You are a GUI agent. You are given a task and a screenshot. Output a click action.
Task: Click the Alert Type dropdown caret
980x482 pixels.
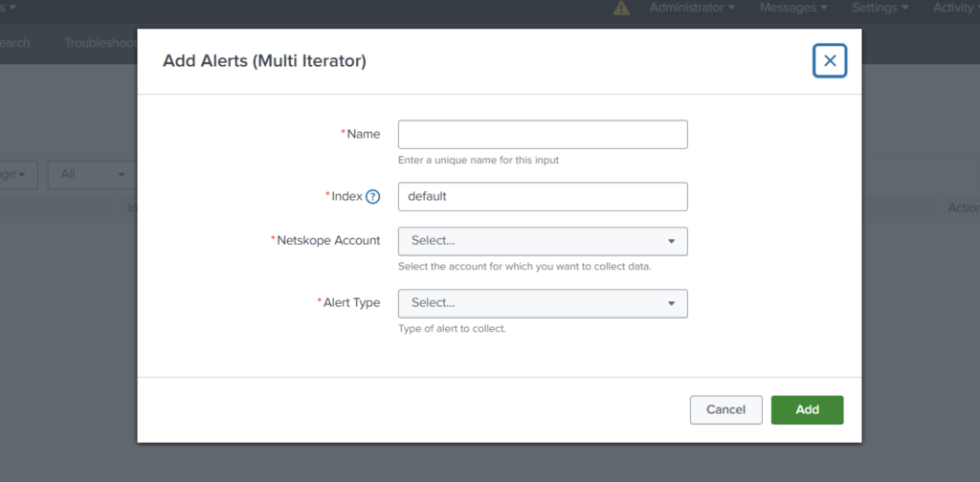(x=671, y=304)
